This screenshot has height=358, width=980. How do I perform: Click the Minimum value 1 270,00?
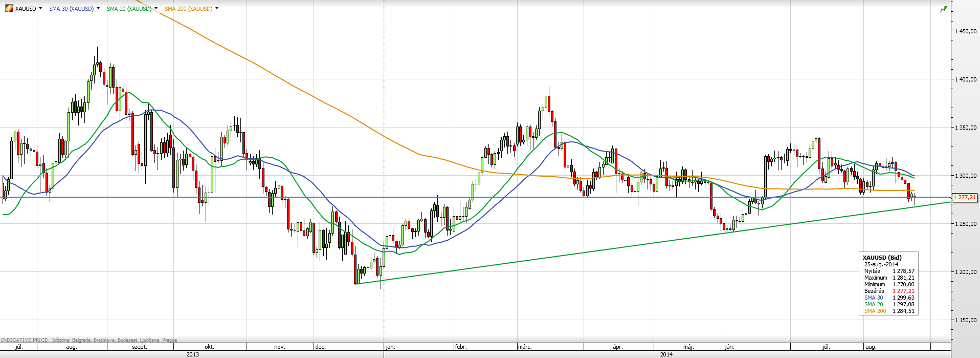coord(904,284)
